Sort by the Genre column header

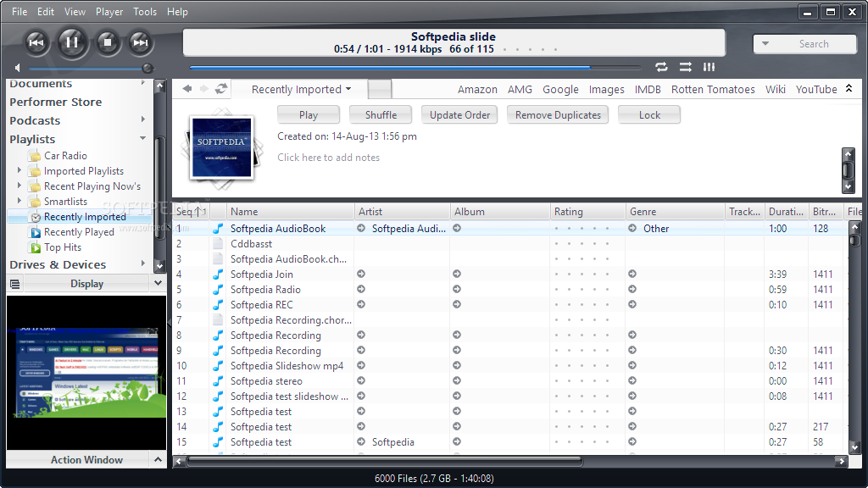click(x=676, y=211)
